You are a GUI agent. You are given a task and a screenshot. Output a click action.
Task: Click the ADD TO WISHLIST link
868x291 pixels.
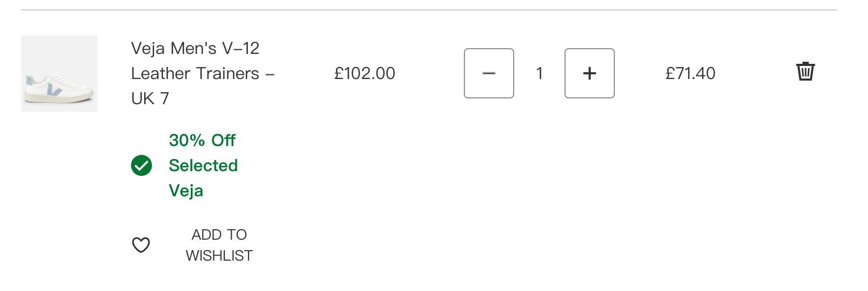pyautogui.click(x=219, y=245)
